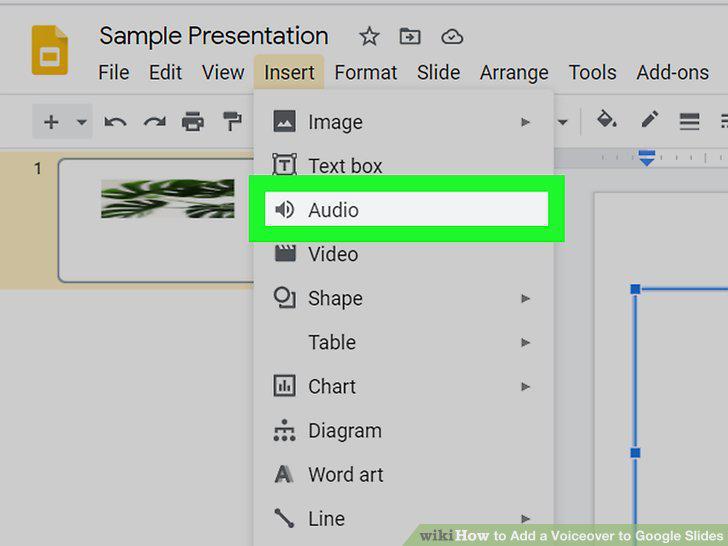Open the Format menu
This screenshot has width=728, height=546.
click(365, 72)
